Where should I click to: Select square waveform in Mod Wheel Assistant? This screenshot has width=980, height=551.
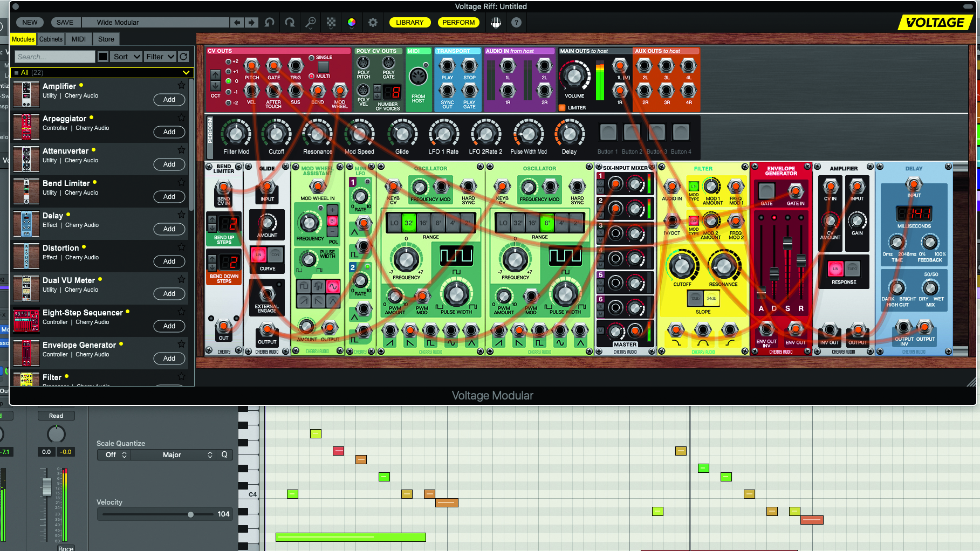(x=304, y=286)
